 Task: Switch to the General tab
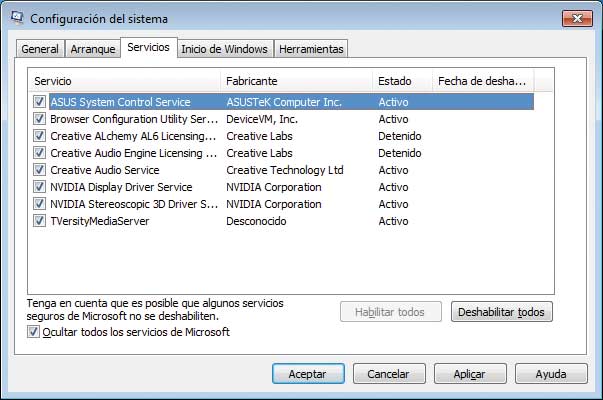tap(40, 49)
